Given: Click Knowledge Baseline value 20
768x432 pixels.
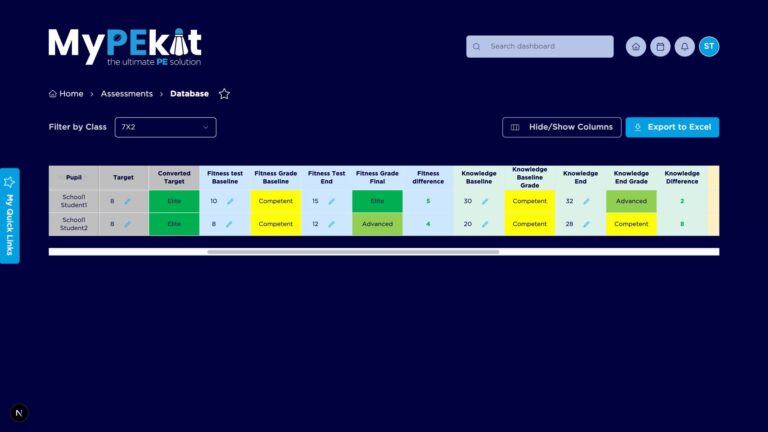Looking at the screenshot, I should (x=468, y=224).
